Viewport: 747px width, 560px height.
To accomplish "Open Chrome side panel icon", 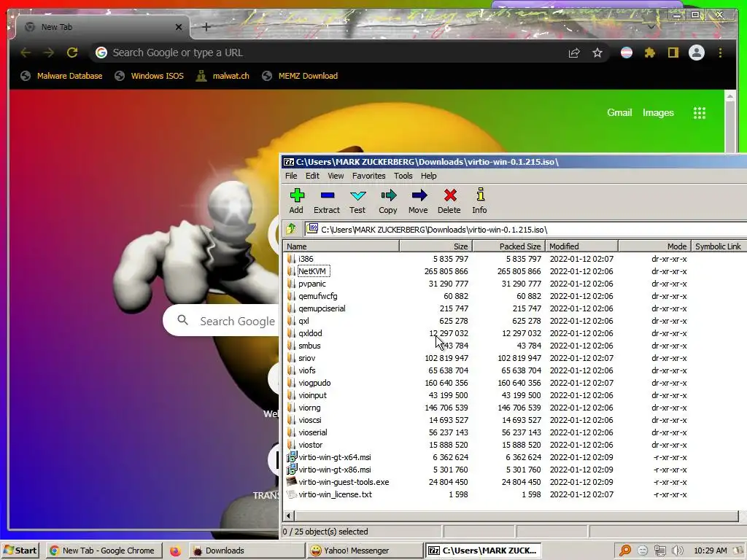I will coord(673,52).
